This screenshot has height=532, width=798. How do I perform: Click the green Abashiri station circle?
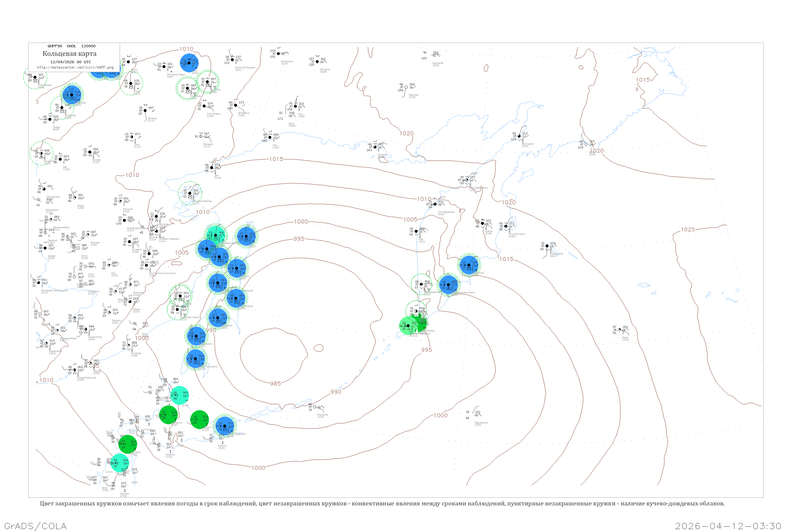200,420
